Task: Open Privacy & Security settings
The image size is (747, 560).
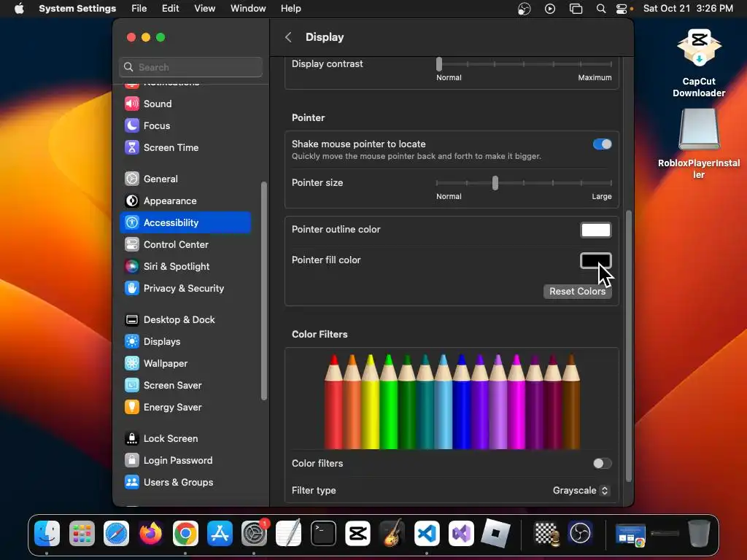Action: point(185,289)
